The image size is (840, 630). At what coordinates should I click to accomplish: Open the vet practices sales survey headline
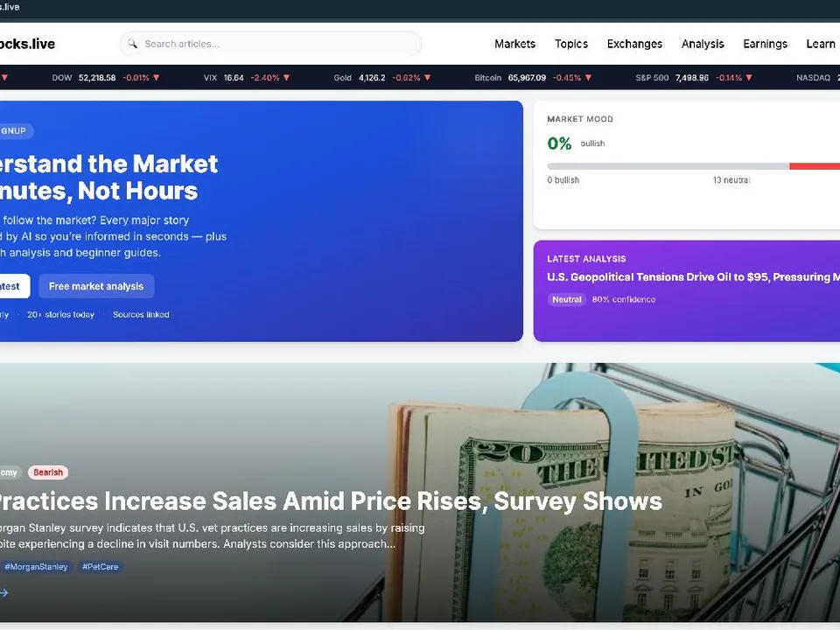pos(331,500)
